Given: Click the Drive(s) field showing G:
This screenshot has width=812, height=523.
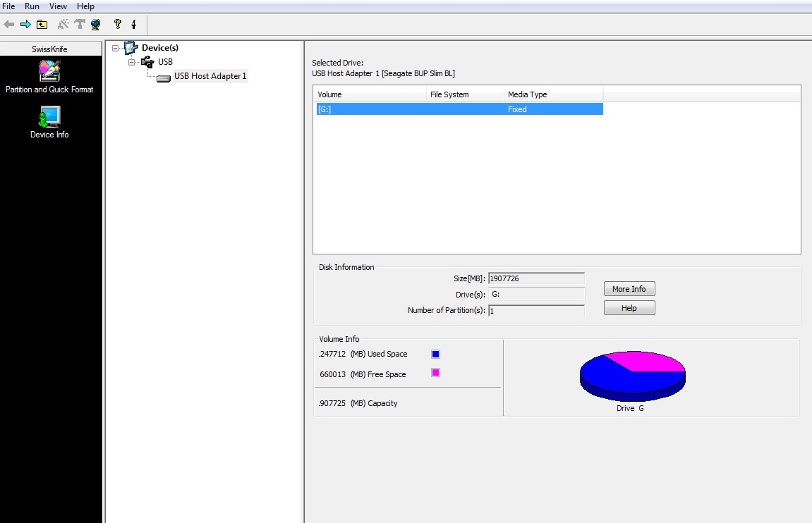Looking at the screenshot, I should coord(536,294).
